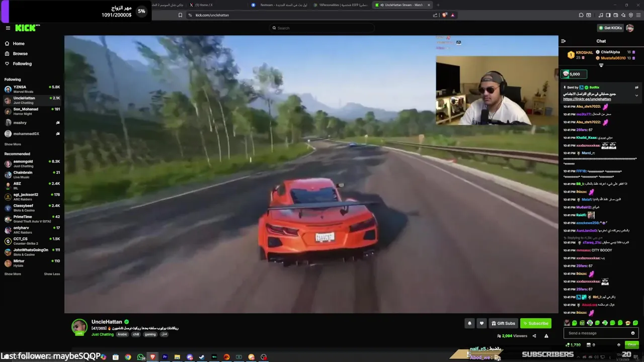
Task: Open Classybeef recommended channel
Action: (31, 208)
